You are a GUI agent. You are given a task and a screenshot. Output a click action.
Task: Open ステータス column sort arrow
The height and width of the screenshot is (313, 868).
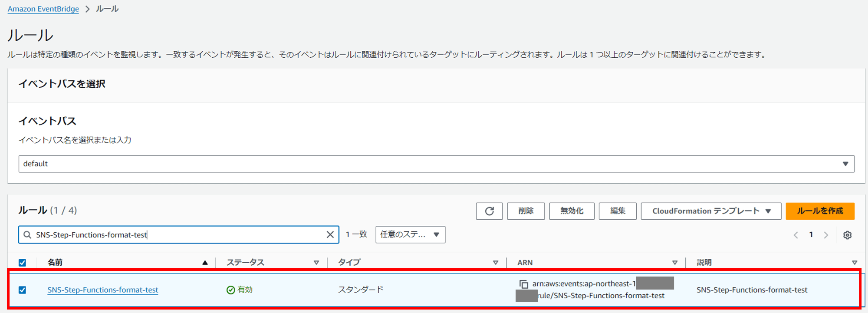(316, 263)
